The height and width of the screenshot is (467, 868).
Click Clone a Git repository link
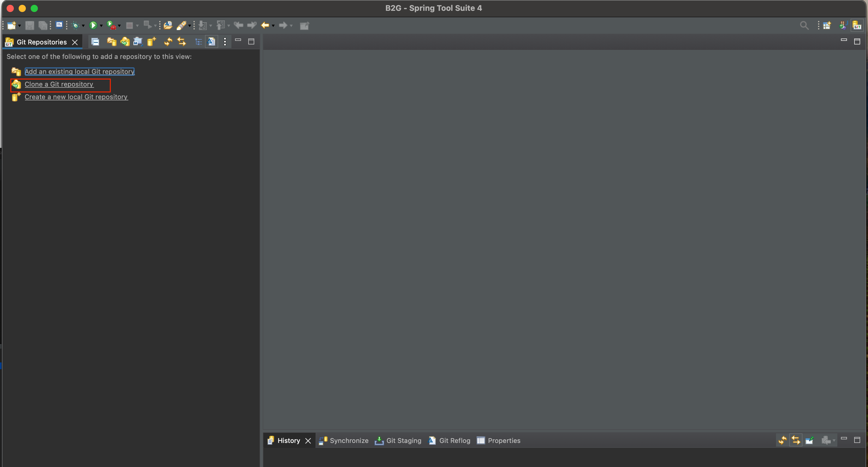59,84
